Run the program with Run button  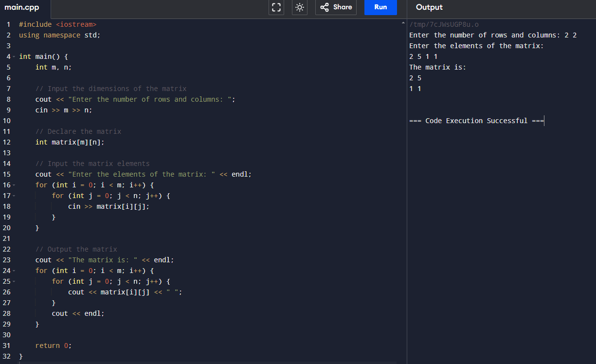(380, 7)
